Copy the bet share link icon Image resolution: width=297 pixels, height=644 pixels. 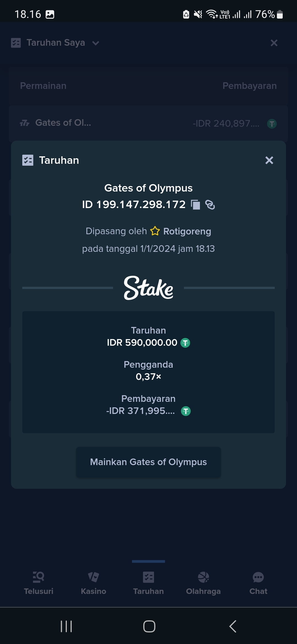[210, 205]
